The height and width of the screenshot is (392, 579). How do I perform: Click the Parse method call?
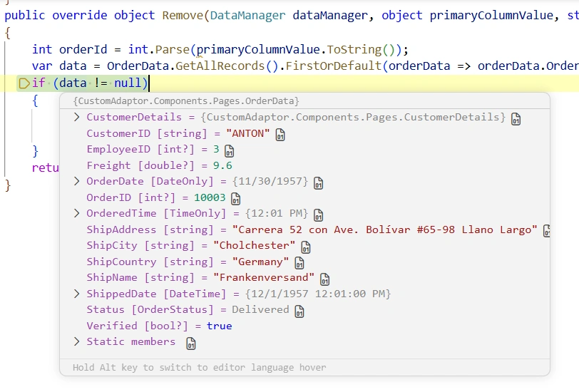click(x=172, y=49)
